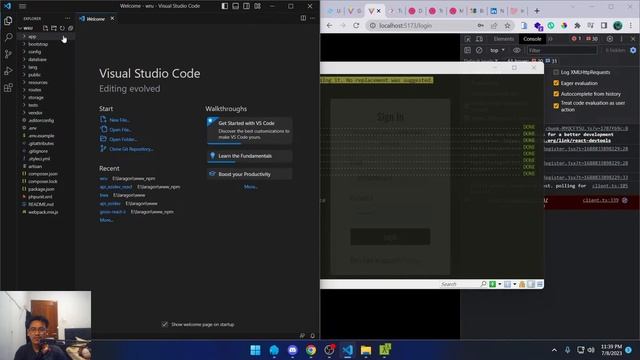This screenshot has width=640, height=360.
Task: Click the Open File... link
Action: point(120,130)
